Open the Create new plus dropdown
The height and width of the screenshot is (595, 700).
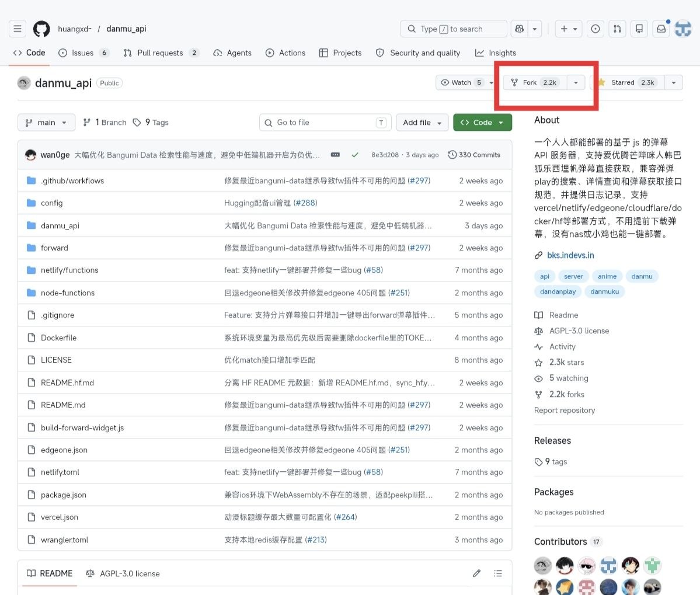coord(569,29)
